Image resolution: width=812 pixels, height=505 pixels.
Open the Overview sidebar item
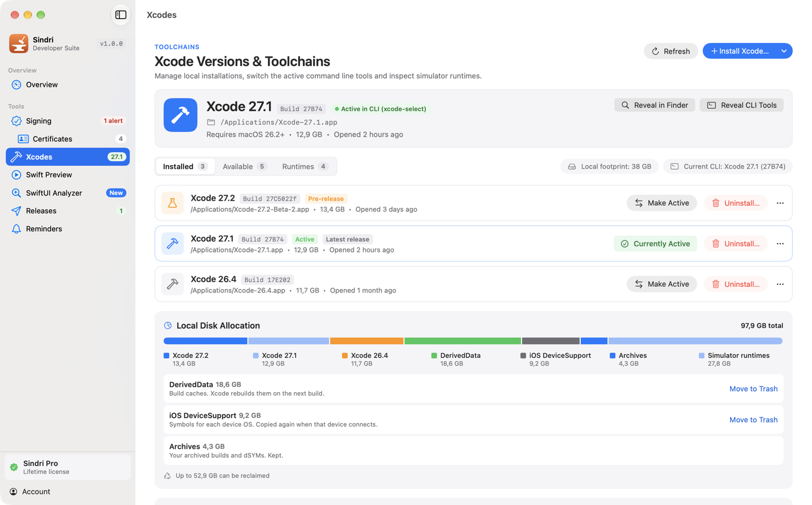[x=68, y=85]
